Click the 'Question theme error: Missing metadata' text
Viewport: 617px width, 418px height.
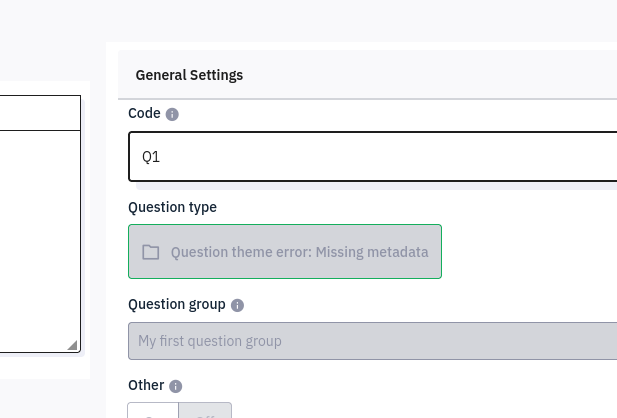(x=300, y=252)
